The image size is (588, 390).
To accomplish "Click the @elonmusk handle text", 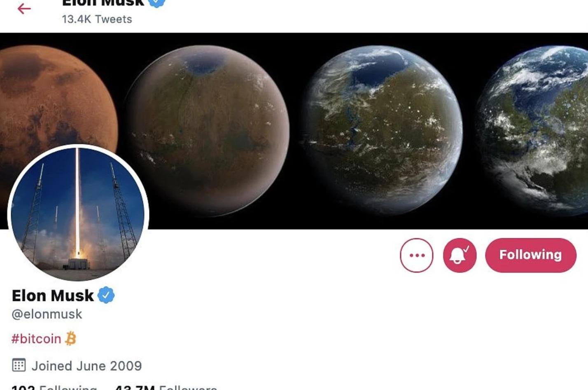I will tap(47, 314).
